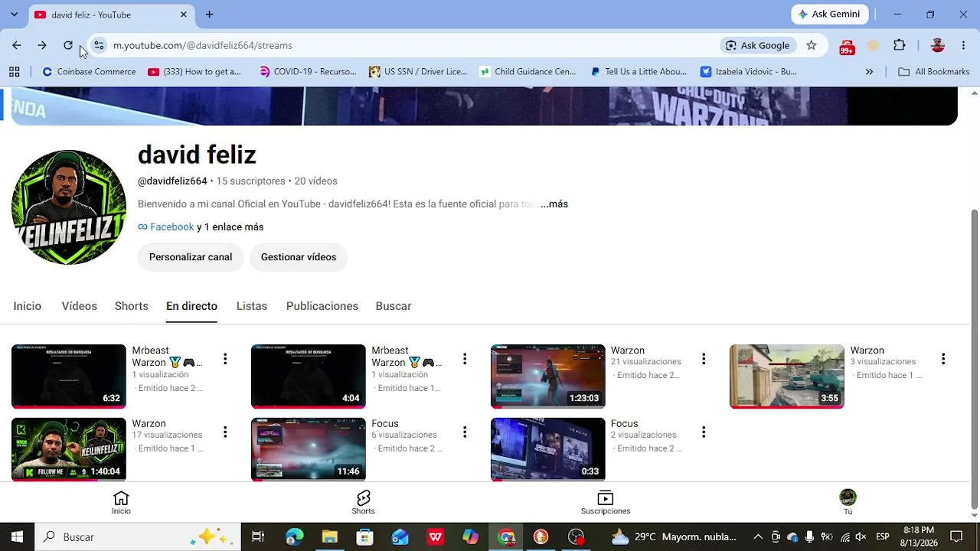Image resolution: width=980 pixels, height=551 pixels.
Task: Open the tab search dropdown arrow
Action: coord(14,15)
